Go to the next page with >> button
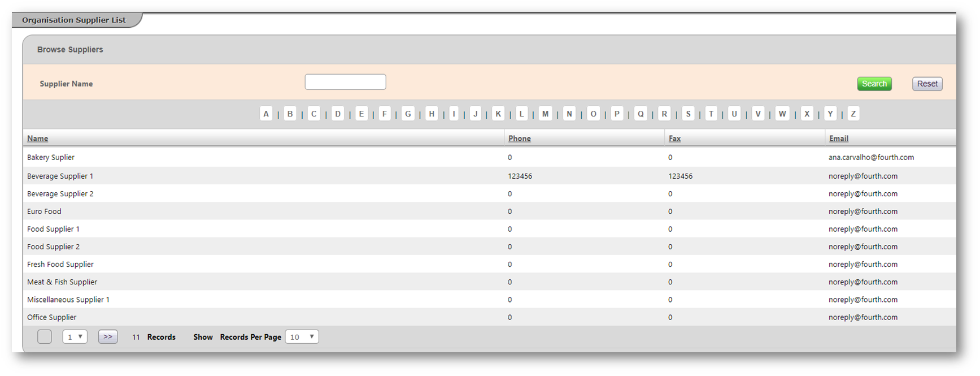This screenshot has width=980, height=376. coord(108,336)
